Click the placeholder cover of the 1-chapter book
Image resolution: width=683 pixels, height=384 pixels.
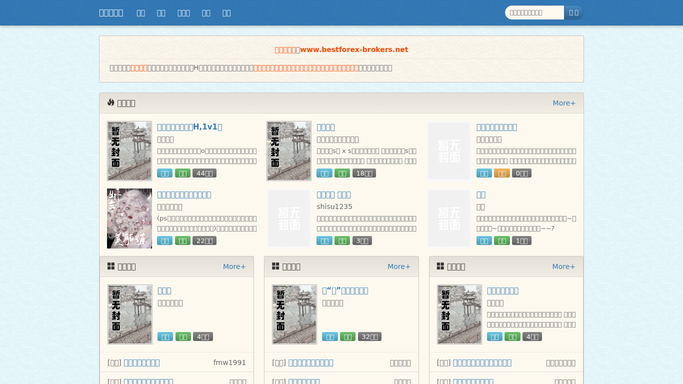click(449, 219)
